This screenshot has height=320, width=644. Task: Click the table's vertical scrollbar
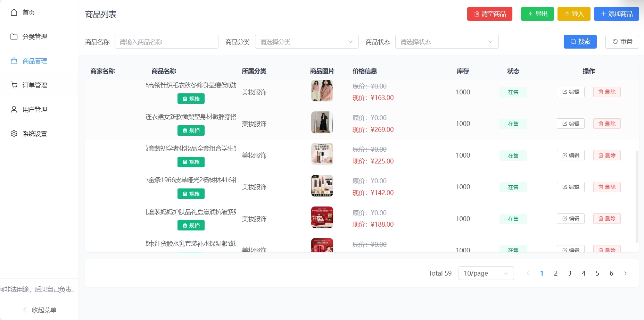tap(637, 196)
